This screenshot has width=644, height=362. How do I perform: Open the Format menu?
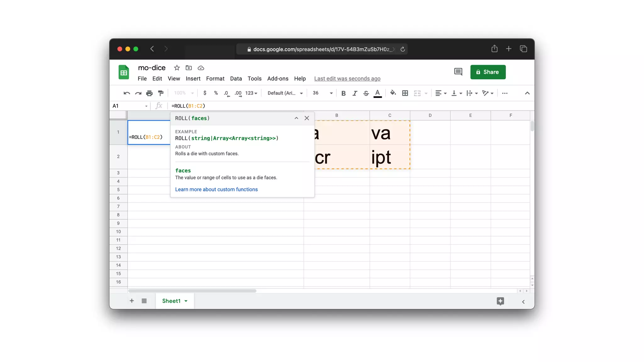[x=215, y=79]
